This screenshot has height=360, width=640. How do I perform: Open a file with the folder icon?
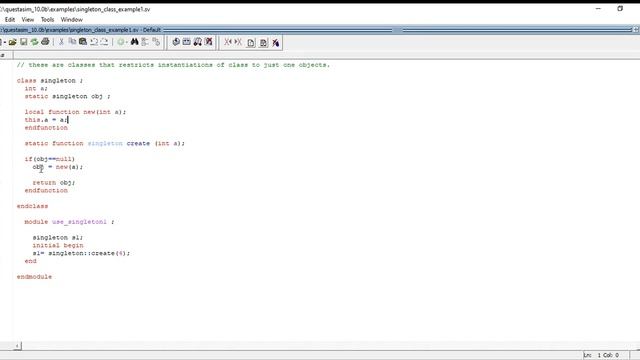pyautogui.click(x=13, y=42)
